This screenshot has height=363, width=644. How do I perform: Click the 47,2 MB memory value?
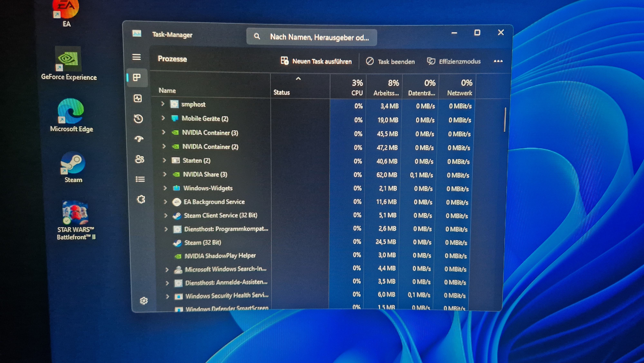coord(387,147)
